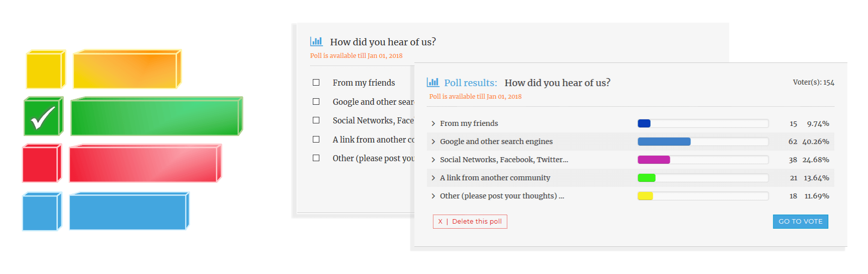Click the green checkmark cube icon

[43, 117]
